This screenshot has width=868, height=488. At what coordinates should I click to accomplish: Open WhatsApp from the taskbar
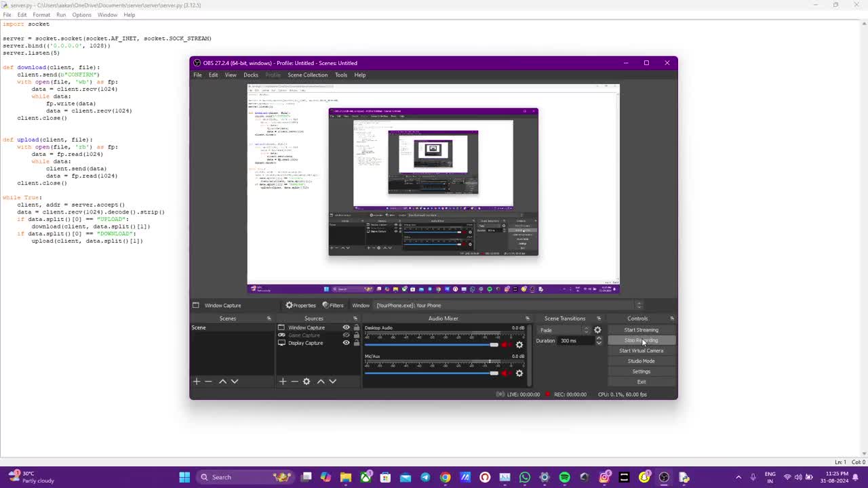525,477
